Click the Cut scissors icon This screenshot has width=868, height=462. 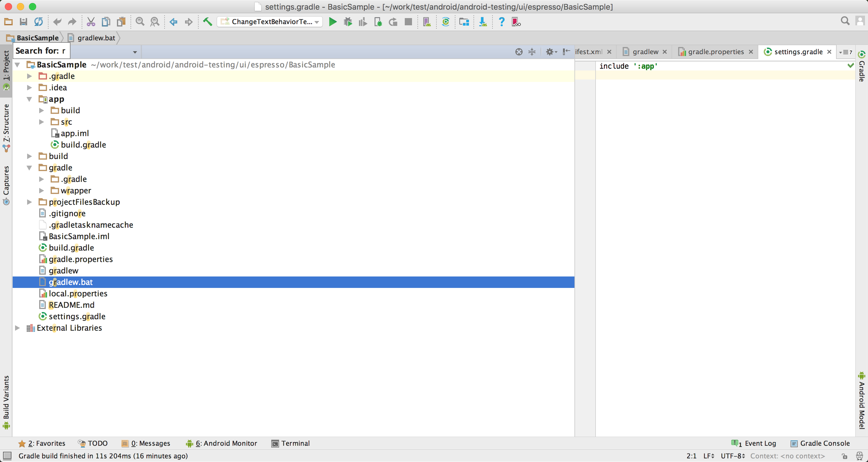pyautogui.click(x=91, y=22)
